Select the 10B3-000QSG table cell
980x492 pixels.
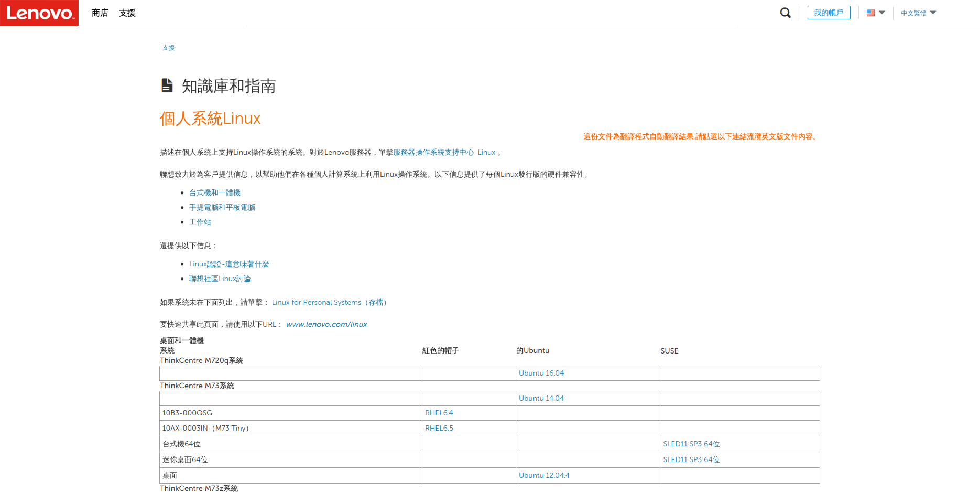[291, 413]
